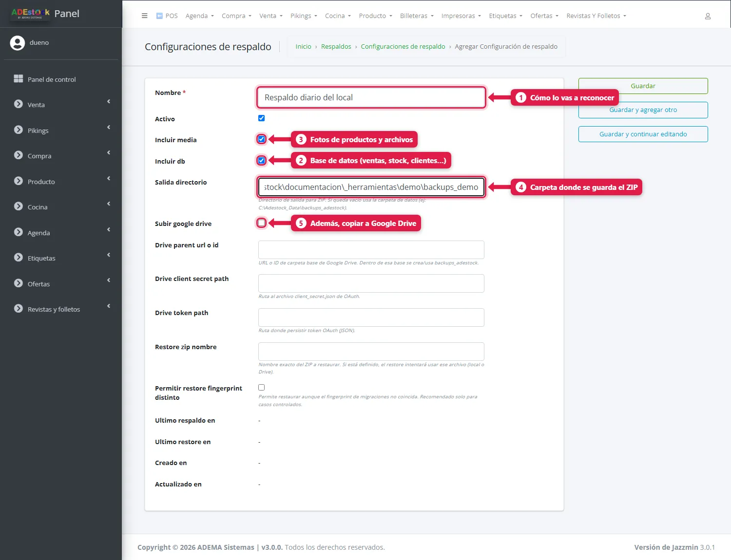This screenshot has width=731, height=560.
Task: Focus the Drive parent url o id field
Action: (371, 250)
